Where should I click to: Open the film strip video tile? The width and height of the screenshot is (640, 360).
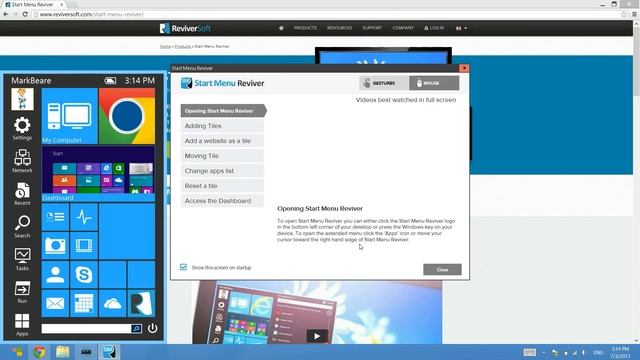click(x=84, y=246)
